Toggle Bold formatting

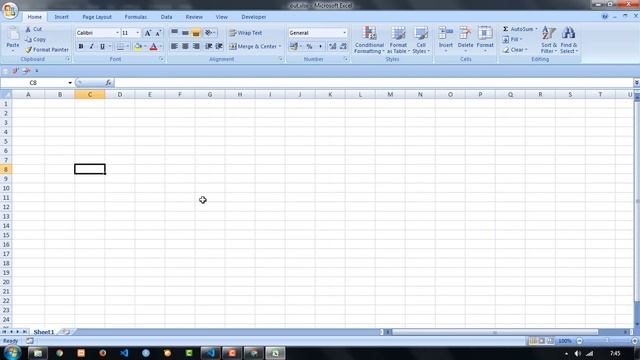pyautogui.click(x=81, y=47)
